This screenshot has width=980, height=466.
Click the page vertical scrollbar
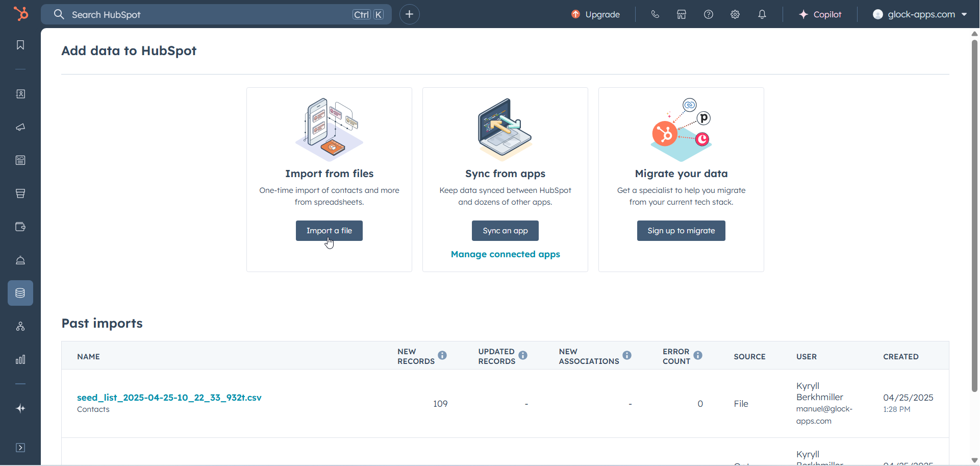(974, 215)
